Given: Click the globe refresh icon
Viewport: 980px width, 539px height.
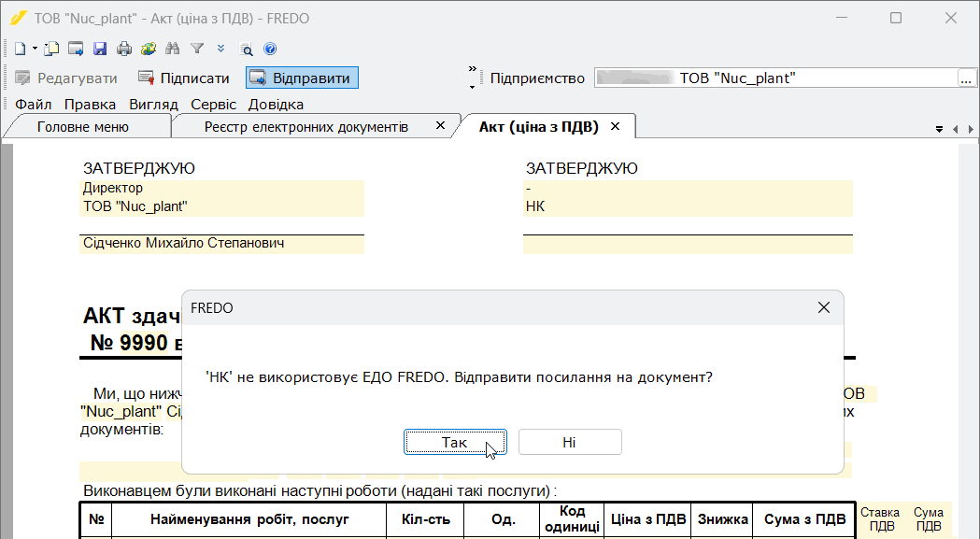Looking at the screenshot, I should 149,49.
